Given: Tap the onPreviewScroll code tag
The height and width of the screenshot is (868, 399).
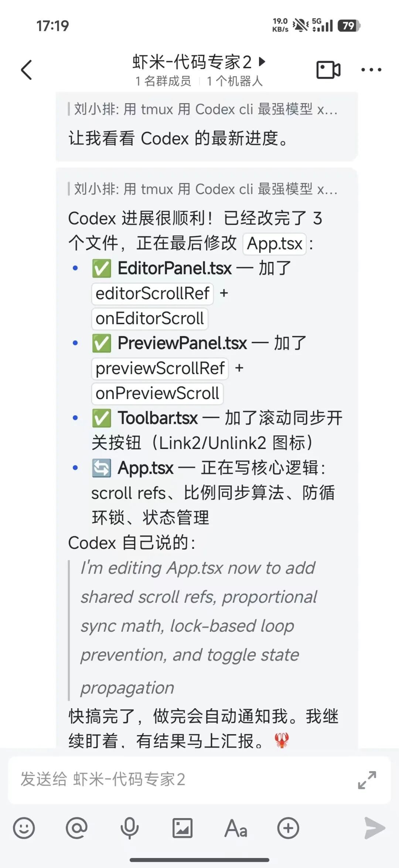Looking at the screenshot, I should point(157,394).
